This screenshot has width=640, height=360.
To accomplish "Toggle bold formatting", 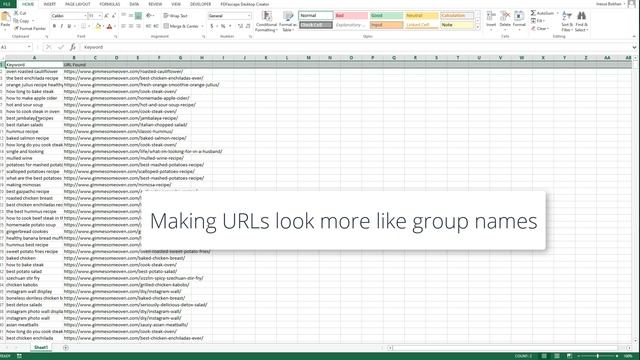I will [x=54, y=26].
